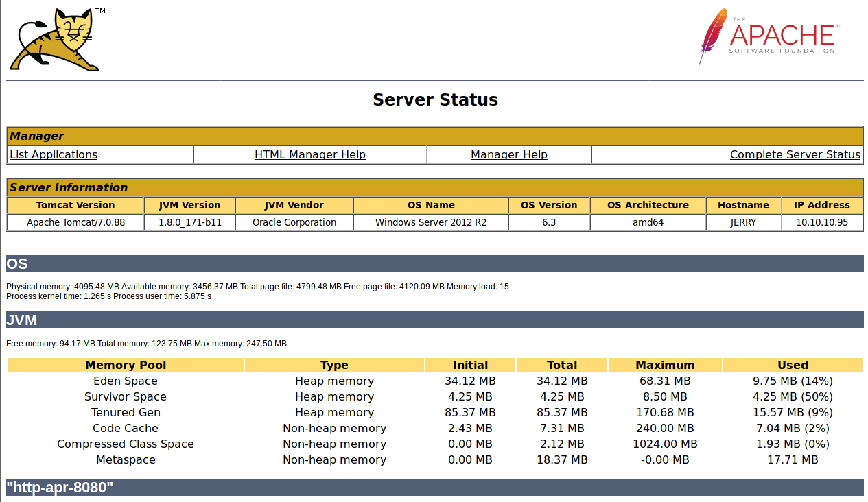Click the Memory Pool column header
868x502 pixels.
[126, 365]
